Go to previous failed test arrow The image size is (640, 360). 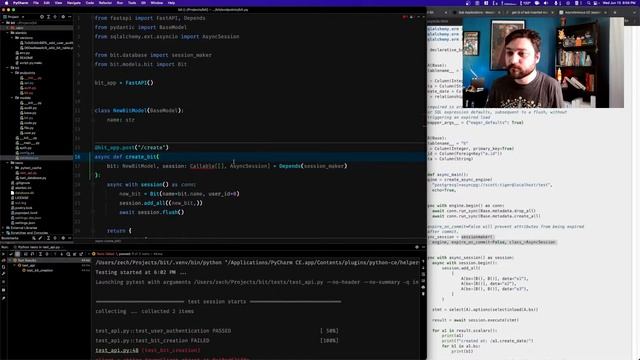coord(55,254)
